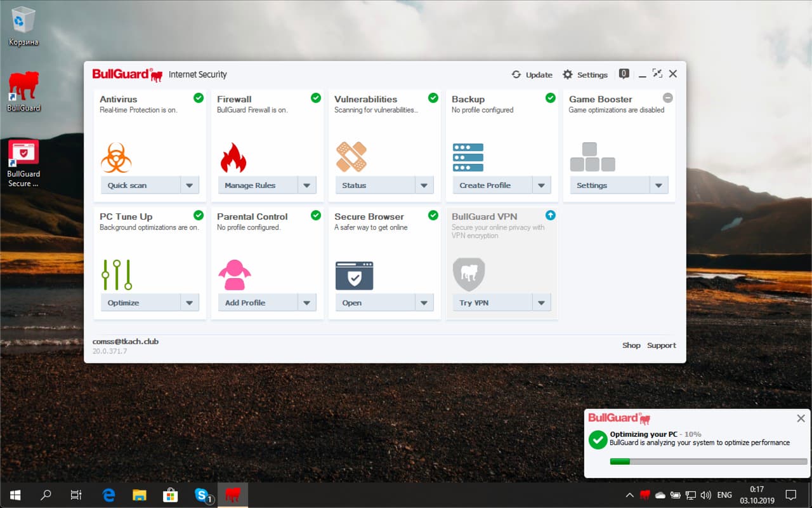
Task: Click the Create Profile backup button
Action: pos(492,185)
